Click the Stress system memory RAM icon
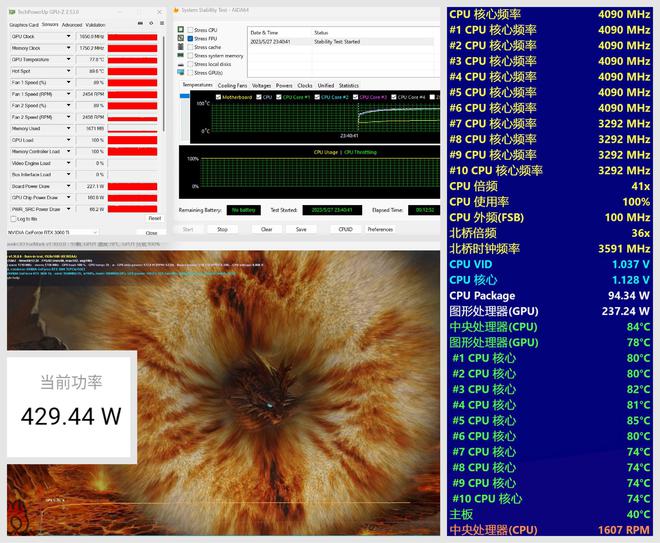This screenshot has height=543, width=660. point(181,55)
